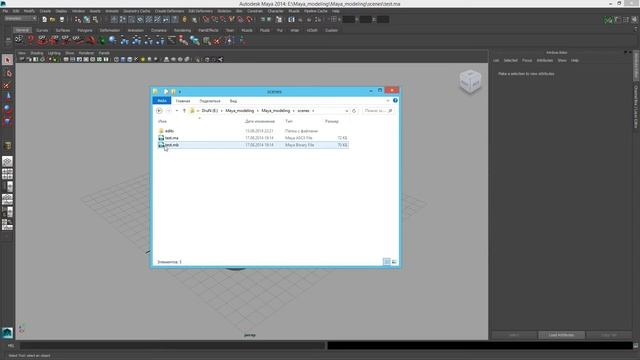Open the Explorer Вид tab
Screen dimensions: 640x360
point(233,101)
